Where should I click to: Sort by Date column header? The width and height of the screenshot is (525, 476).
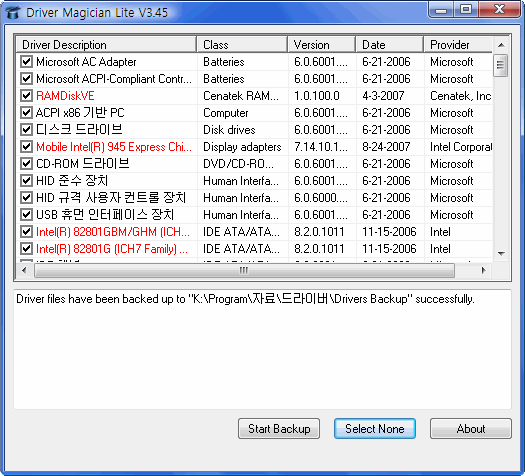point(390,45)
